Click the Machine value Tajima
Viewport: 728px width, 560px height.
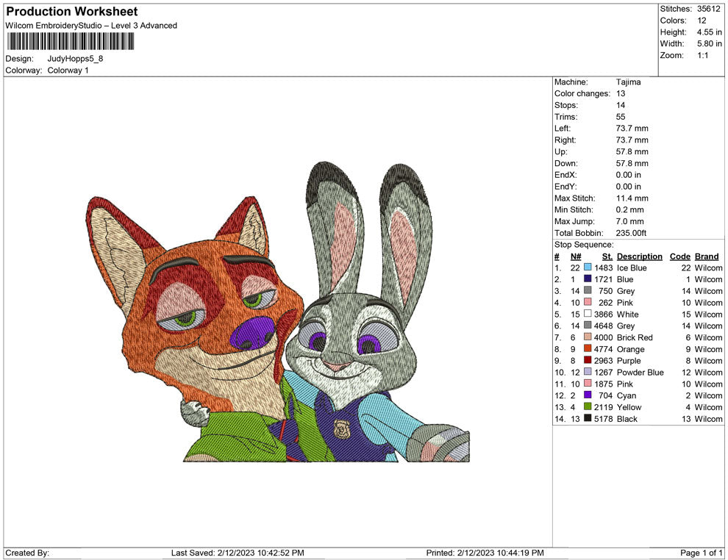[628, 82]
